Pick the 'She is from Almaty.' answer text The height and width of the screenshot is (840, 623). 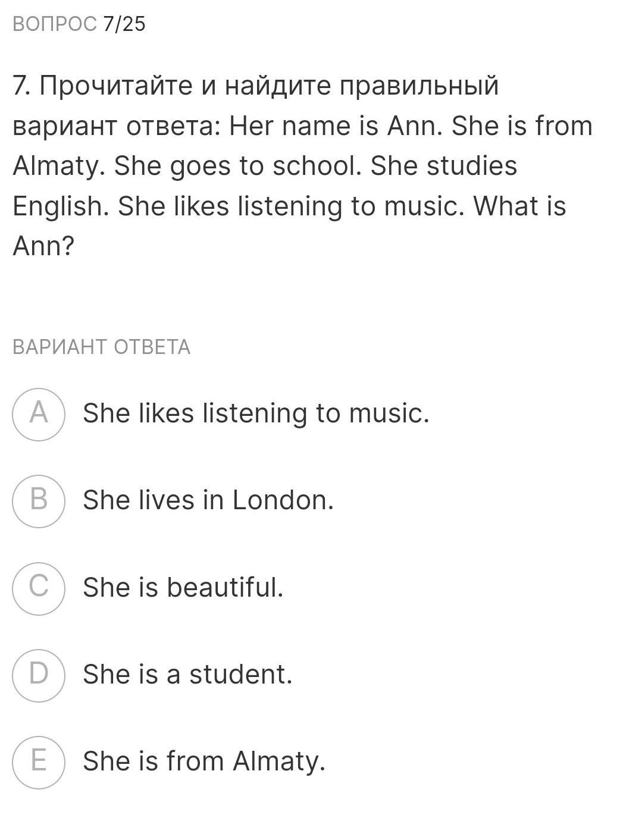pos(204,761)
